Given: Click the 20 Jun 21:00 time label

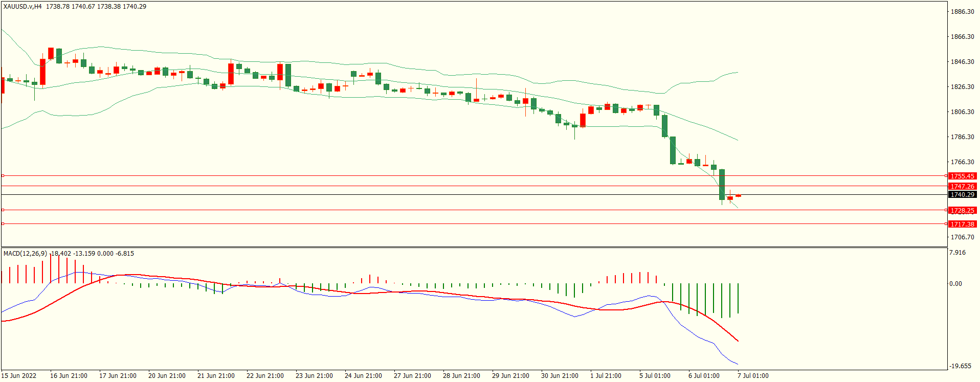Looking at the screenshot, I should tap(167, 376).
